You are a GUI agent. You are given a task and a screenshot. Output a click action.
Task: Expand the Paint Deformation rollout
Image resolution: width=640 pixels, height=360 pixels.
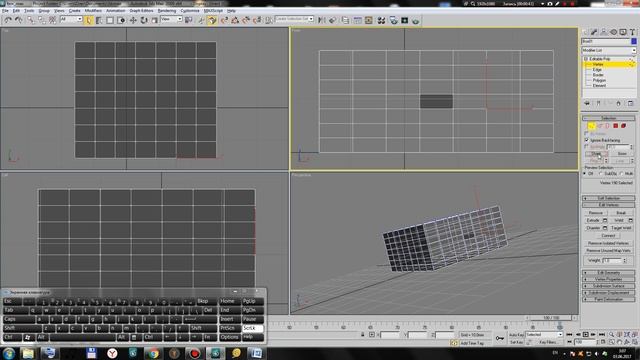tap(608, 300)
